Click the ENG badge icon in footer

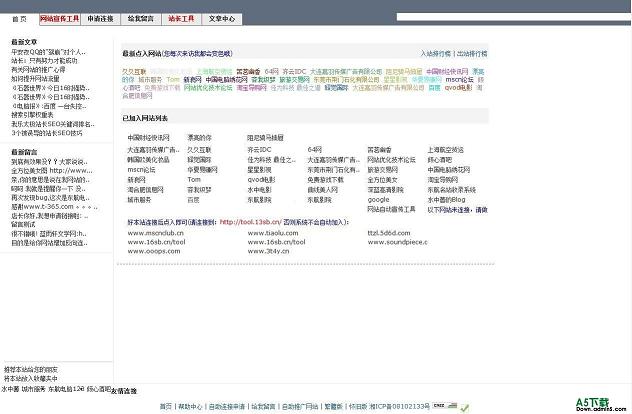438,406
